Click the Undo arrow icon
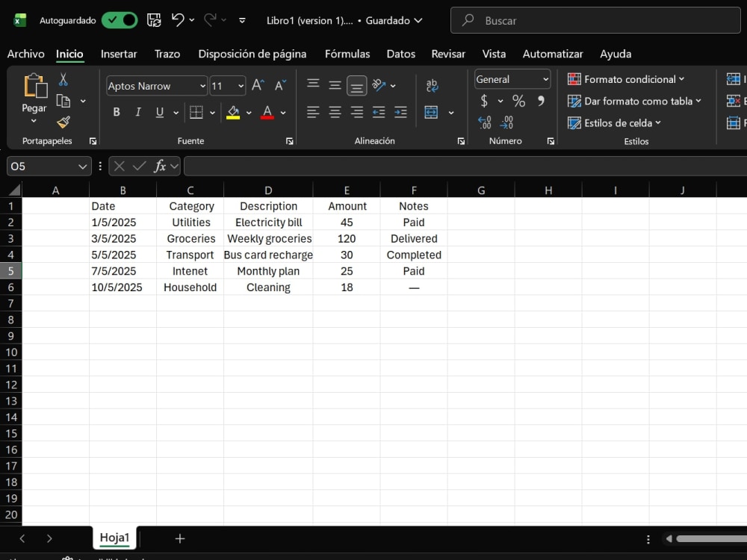Viewport: 747px width, 560px height. coord(178,20)
